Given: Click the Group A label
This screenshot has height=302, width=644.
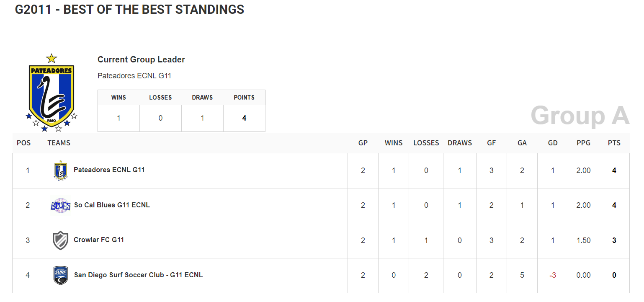Looking at the screenshot, I should (580, 115).
